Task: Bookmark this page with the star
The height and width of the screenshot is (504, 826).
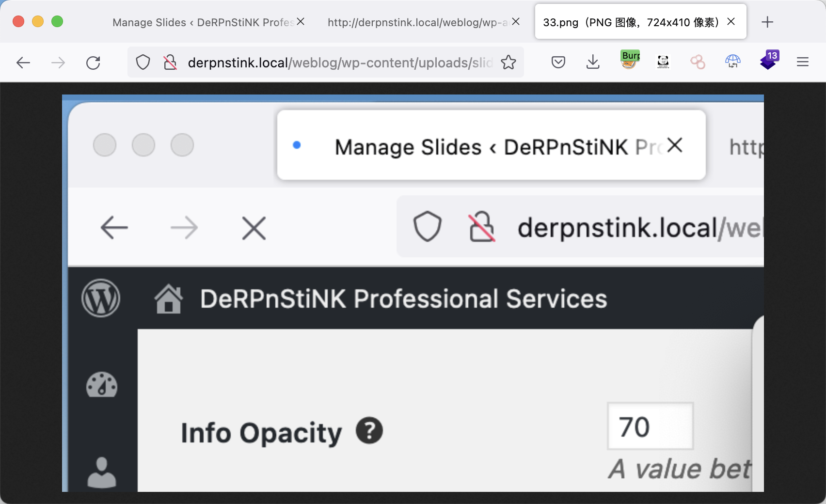Action: click(508, 63)
